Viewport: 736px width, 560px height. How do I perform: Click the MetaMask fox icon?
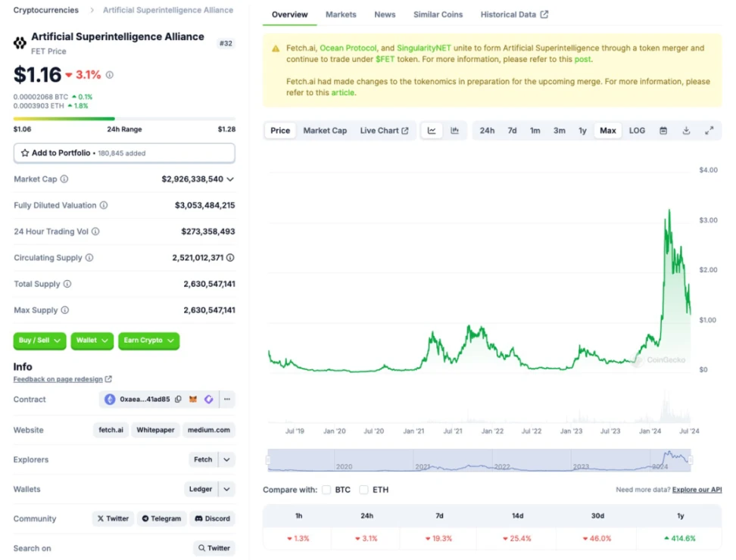coord(193,400)
